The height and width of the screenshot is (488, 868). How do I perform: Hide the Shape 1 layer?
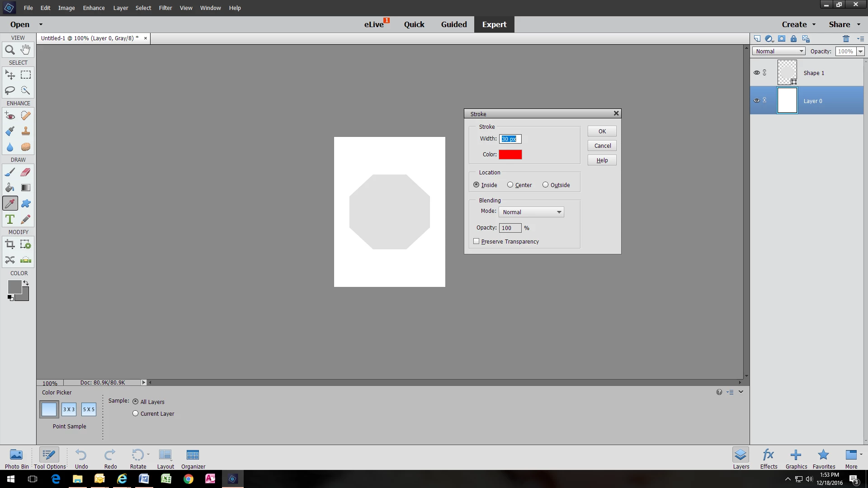pos(756,73)
